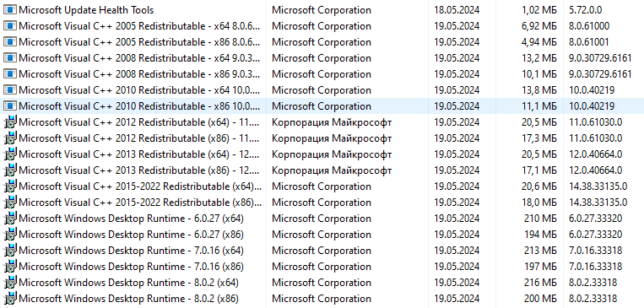Select Windows Desktop Runtime 8.0.2 (x64) name
The width and height of the screenshot is (644, 308).
coord(128,283)
